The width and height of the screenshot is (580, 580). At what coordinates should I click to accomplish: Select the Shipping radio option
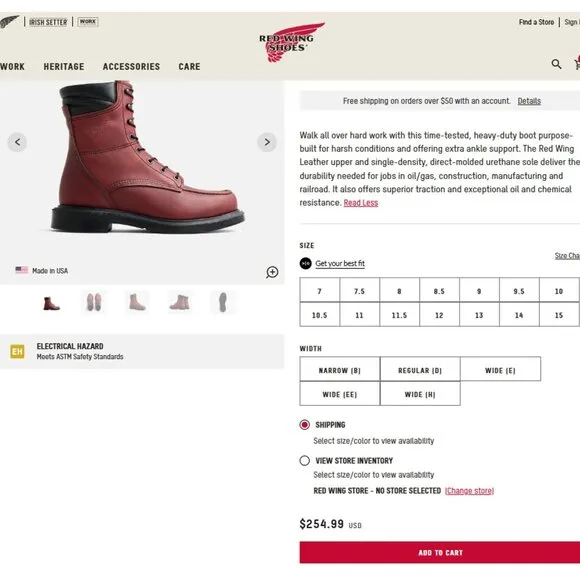pyautogui.click(x=304, y=425)
